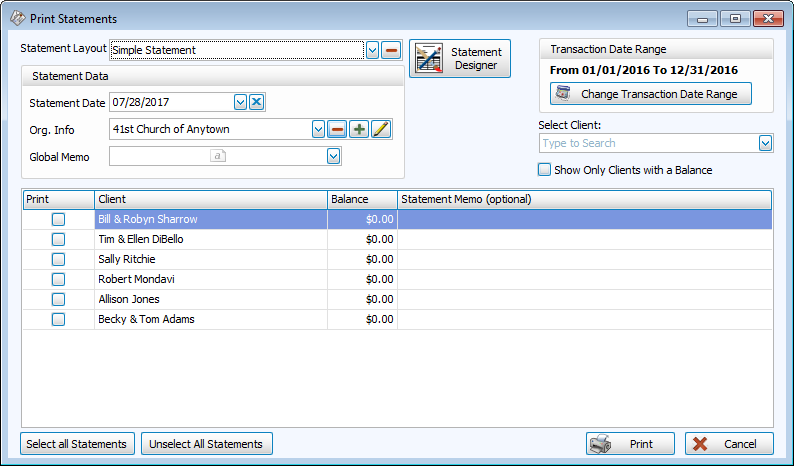This screenshot has height=466, width=794.
Task: Expand the Statement Layout dropdown
Action: pyautogui.click(x=372, y=50)
